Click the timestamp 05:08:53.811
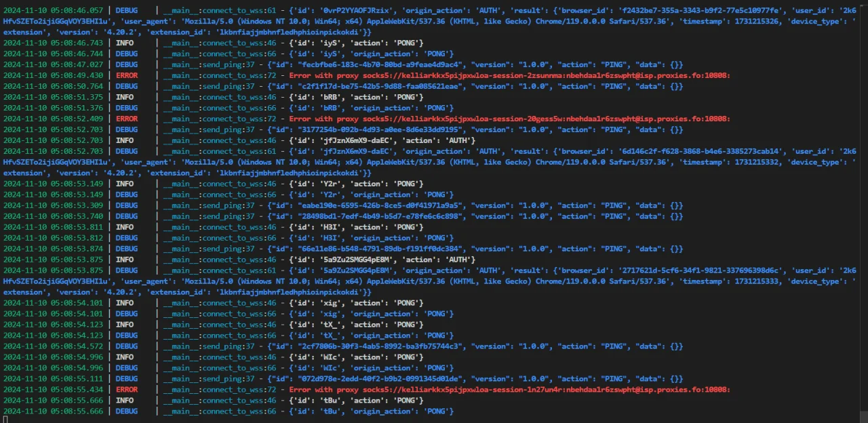868x423 pixels. click(x=53, y=227)
